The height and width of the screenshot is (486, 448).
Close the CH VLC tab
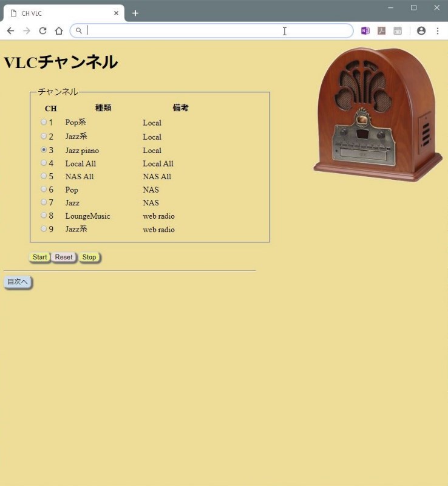tap(116, 13)
